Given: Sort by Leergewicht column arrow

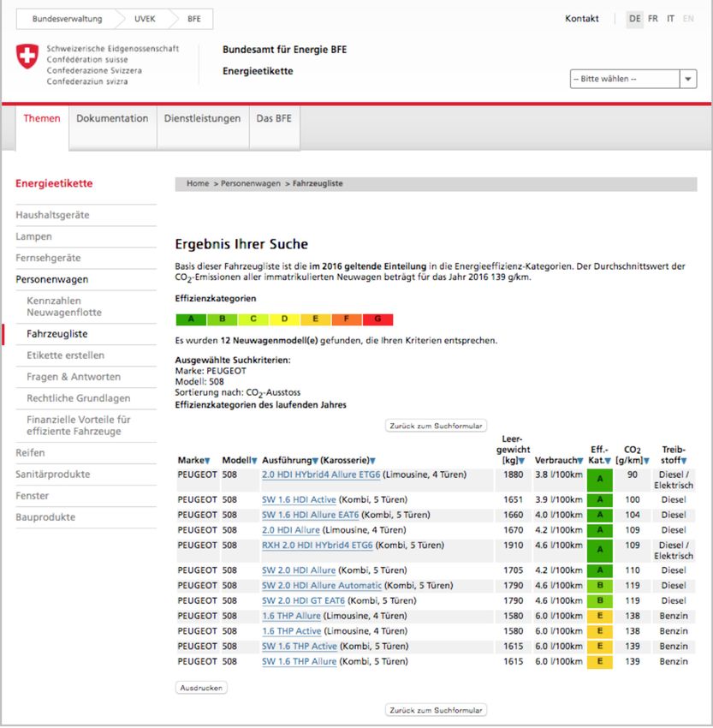Looking at the screenshot, I should (521, 461).
